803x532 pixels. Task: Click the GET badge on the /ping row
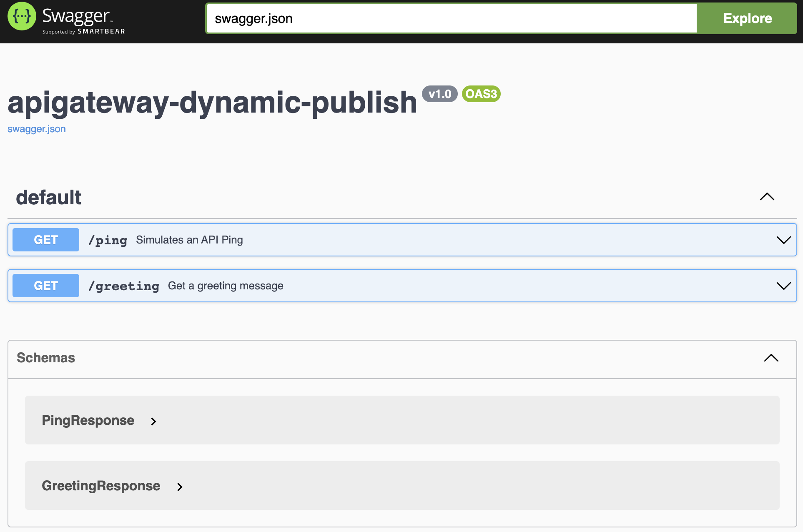(x=46, y=240)
